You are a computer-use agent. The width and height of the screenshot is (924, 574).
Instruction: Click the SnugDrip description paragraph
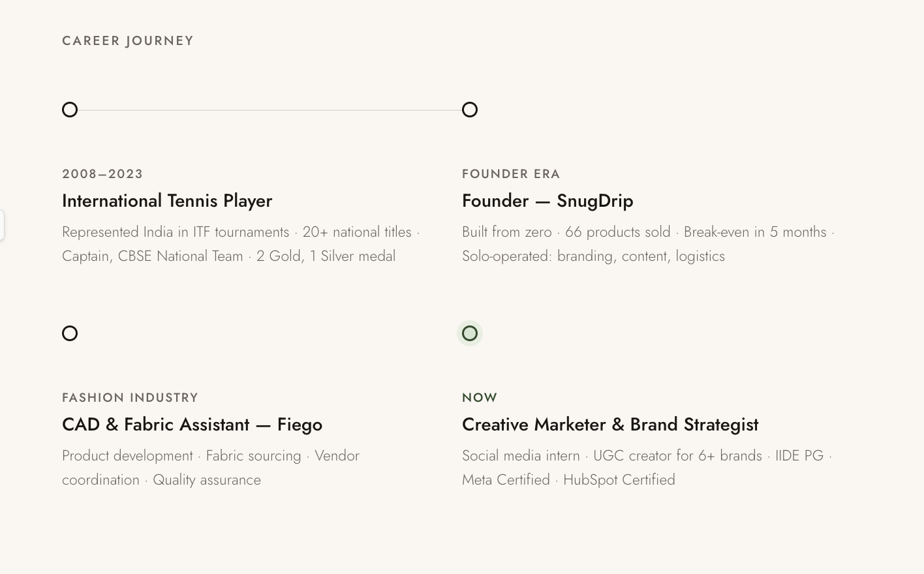pyautogui.click(x=648, y=244)
